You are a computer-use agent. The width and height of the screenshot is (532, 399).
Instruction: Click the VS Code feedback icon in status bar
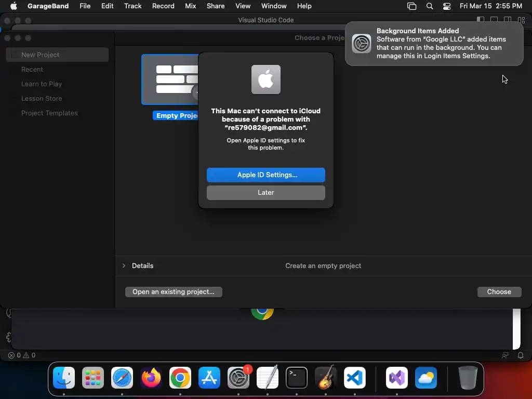[505, 355]
